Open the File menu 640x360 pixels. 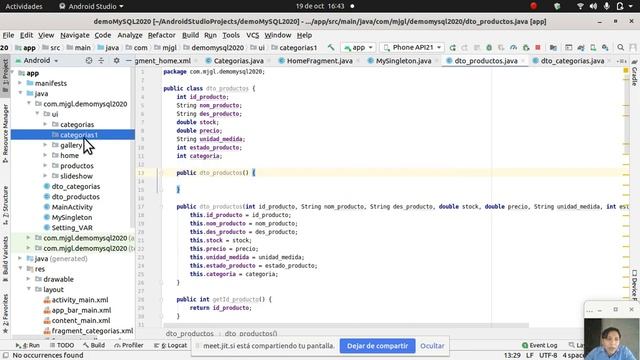tap(8, 35)
